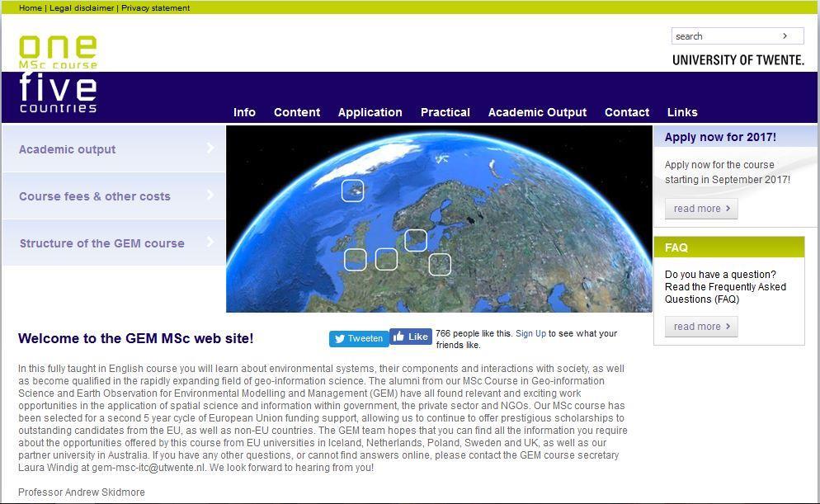
Task: Click the 766 people like this text
Action: pos(474,333)
